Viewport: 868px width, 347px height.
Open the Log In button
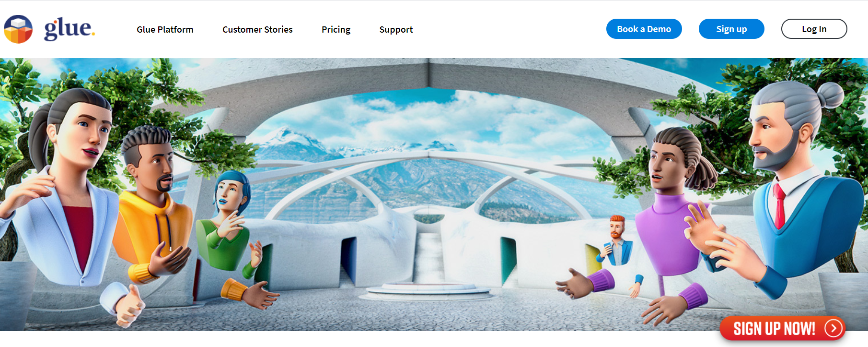(814, 29)
